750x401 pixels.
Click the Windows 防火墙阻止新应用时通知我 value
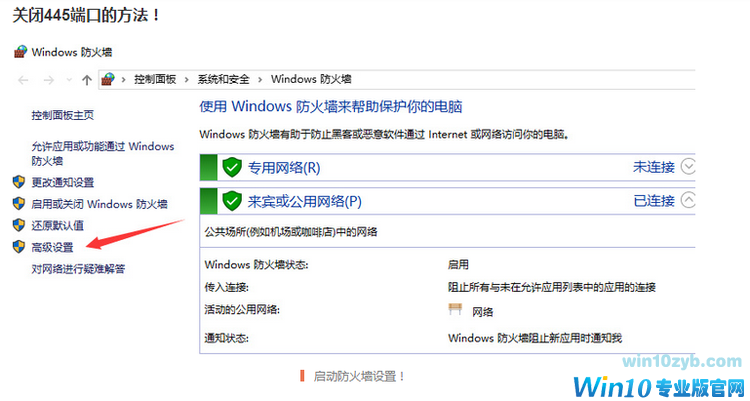(x=535, y=338)
